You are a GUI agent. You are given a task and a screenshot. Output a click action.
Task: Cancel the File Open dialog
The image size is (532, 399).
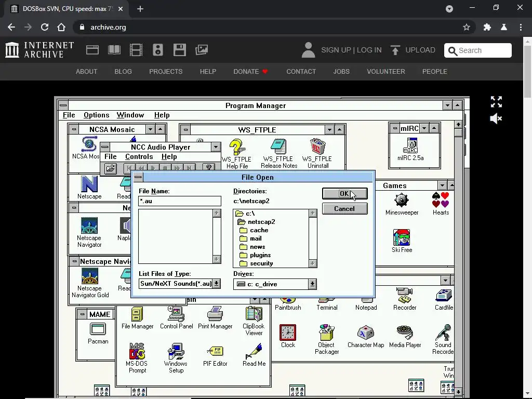345,209
